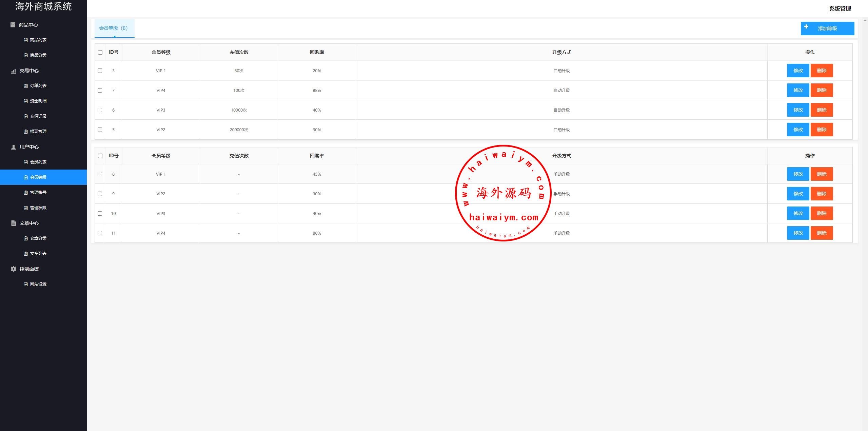868x431 pixels.
Task: Click the small icon beside 提现管理
Action: [x=26, y=132]
